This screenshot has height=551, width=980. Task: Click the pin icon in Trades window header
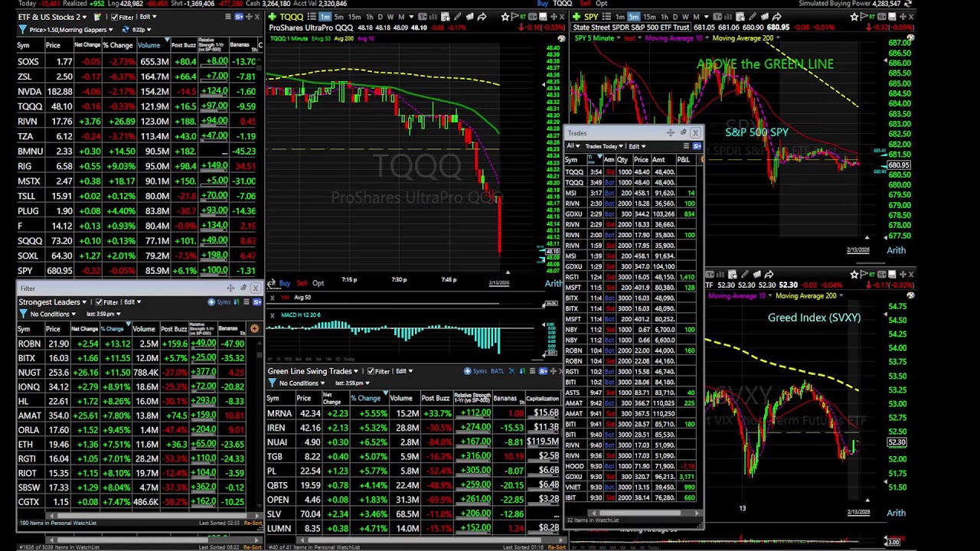[684, 132]
